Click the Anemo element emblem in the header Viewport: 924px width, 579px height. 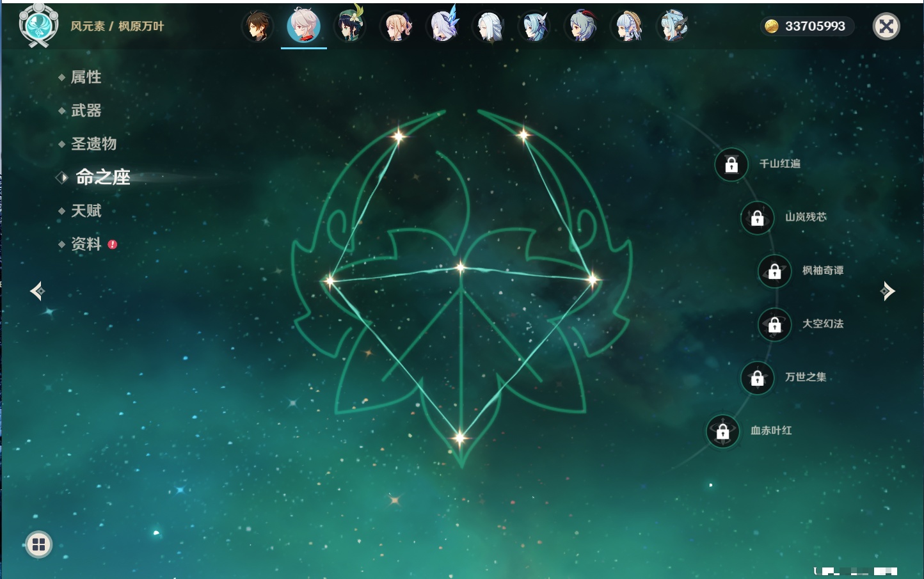(38, 26)
